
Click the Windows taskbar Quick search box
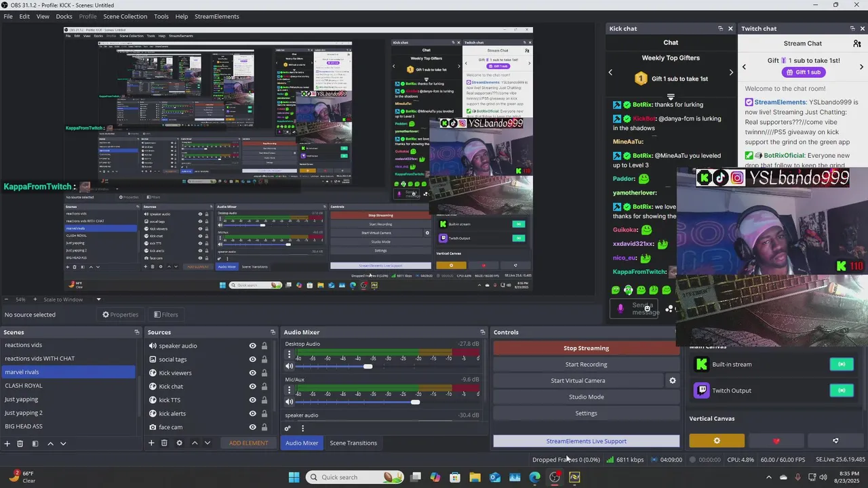click(355, 477)
